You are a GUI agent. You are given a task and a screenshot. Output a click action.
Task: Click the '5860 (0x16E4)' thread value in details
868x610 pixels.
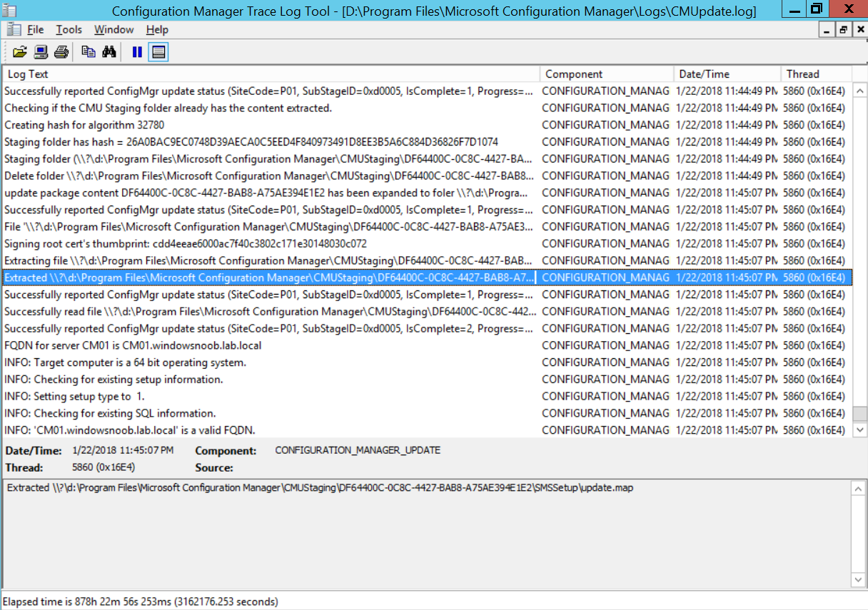point(104,467)
